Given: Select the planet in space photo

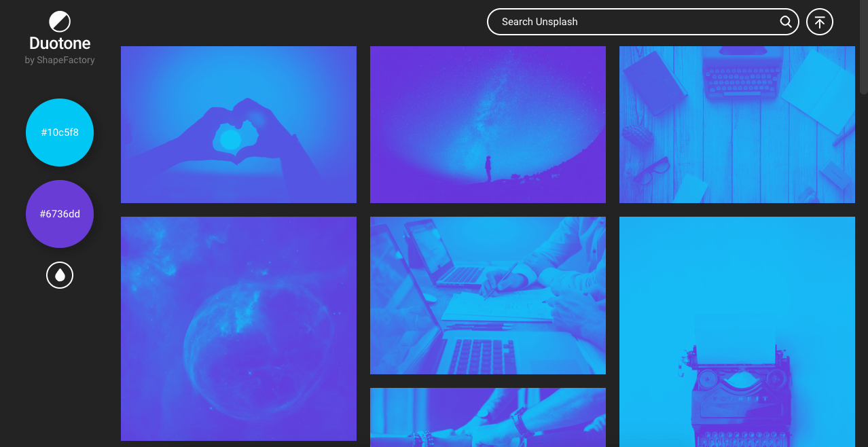Looking at the screenshot, I should click(x=238, y=329).
